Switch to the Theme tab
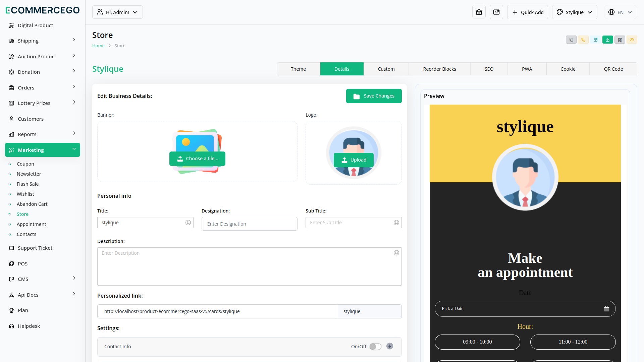The width and height of the screenshot is (644, 362). point(298,69)
